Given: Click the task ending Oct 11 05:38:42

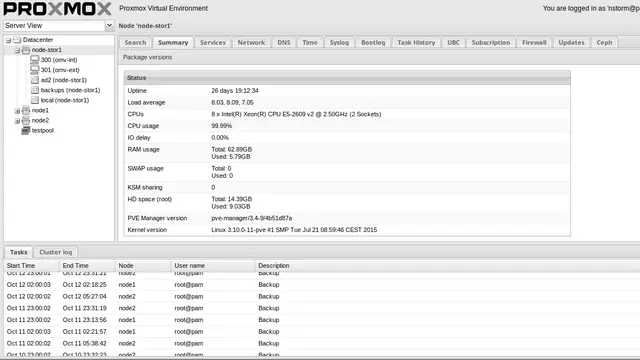Looking at the screenshot, I should point(322,344).
